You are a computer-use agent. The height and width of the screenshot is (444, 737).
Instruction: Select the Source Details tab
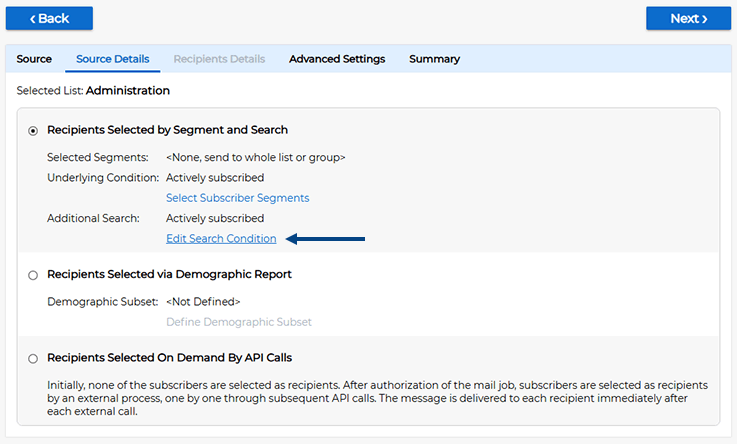coord(112,59)
